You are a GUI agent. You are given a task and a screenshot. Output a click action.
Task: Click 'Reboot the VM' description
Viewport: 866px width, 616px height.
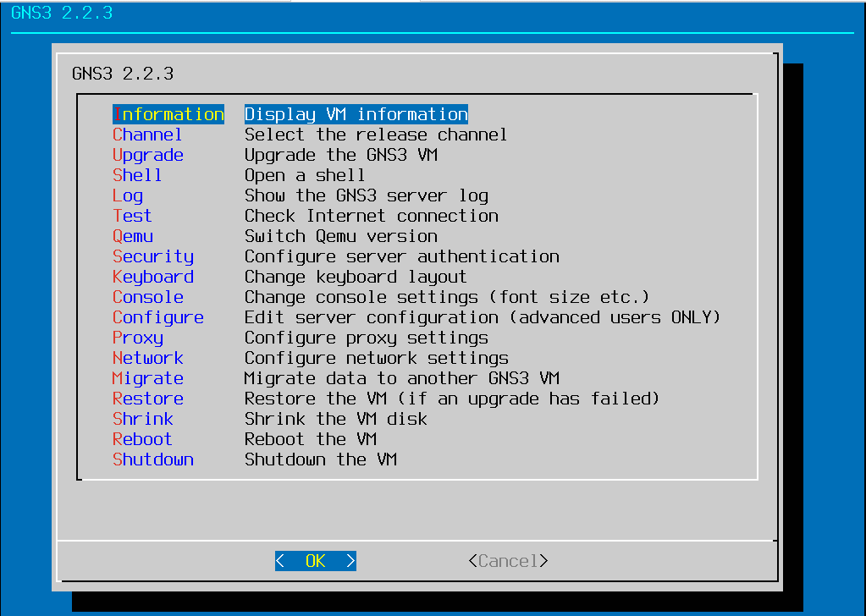coord(311,439)
